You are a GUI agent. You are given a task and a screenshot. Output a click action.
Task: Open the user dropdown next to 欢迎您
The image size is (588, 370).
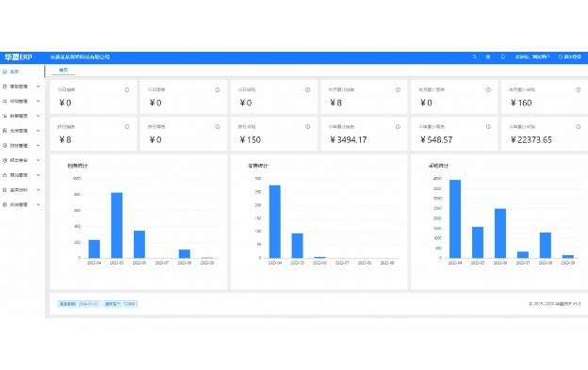[532, 56]
